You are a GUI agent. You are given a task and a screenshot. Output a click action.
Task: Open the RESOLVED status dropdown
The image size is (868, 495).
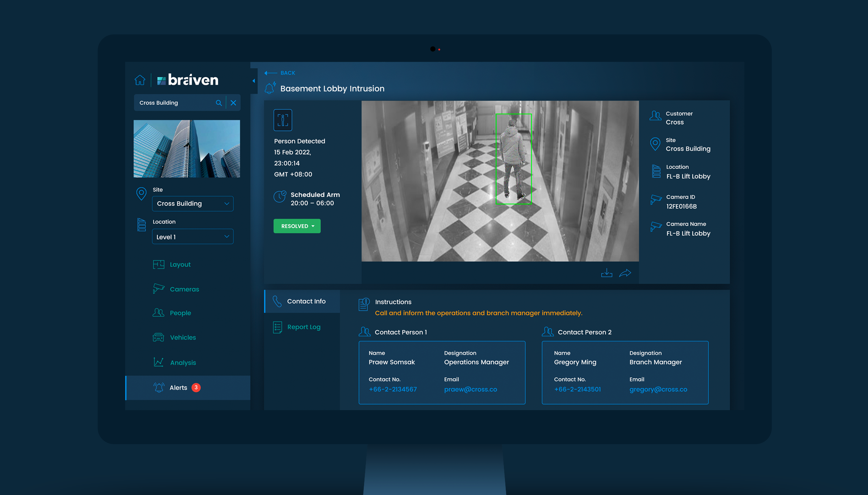coord(297,226)
